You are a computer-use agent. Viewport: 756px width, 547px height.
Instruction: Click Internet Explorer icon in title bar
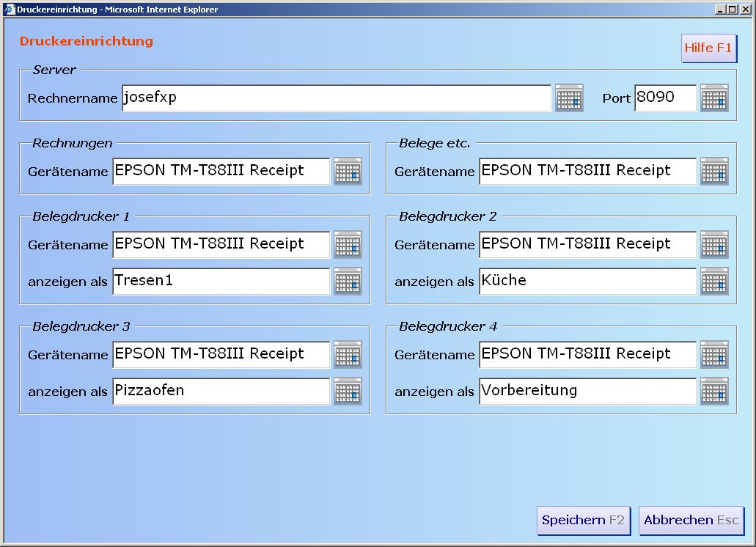(9, 10)
